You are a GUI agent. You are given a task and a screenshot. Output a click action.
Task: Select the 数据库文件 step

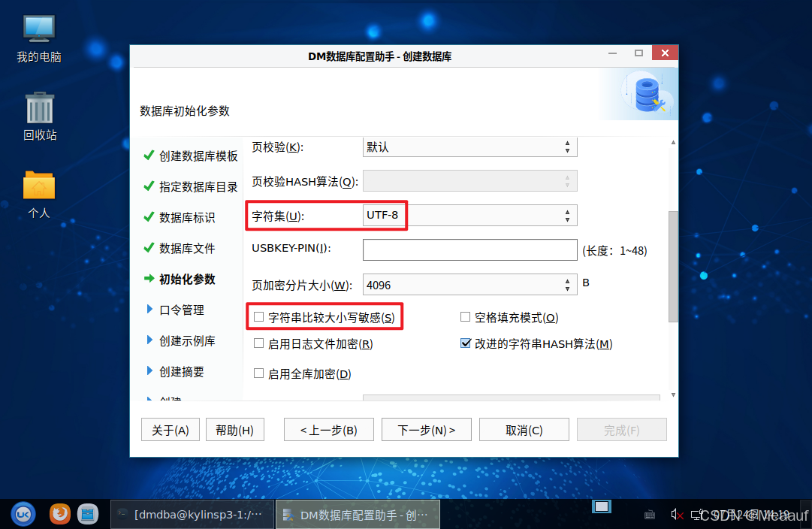[187, 248]
